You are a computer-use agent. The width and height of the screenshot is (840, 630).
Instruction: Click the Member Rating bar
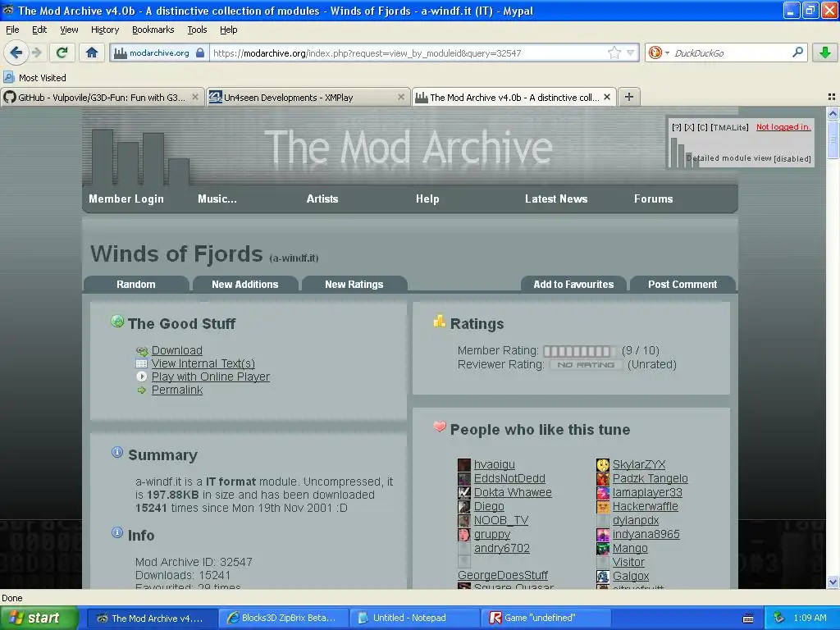point(579,351)
